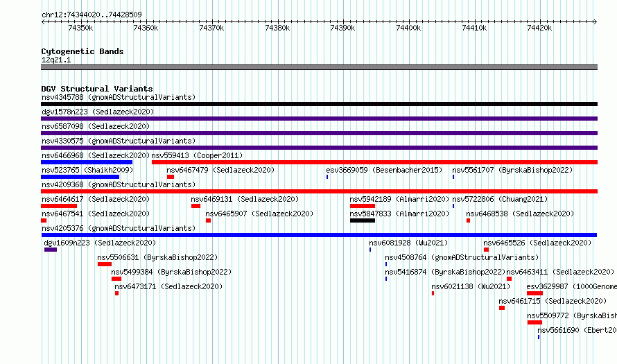Open nsv4508764 gnomAD variant label
617x364 pixels.
tap(462, 257)
